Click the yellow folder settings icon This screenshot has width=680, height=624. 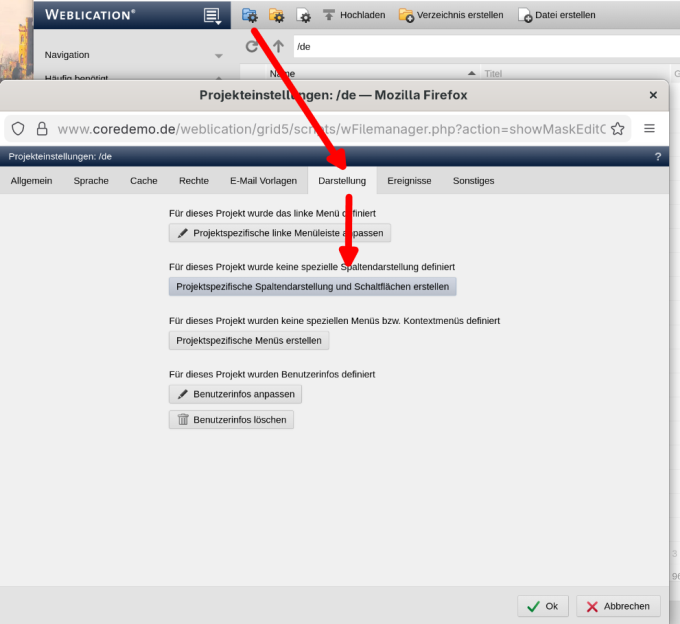coord(276,15)
